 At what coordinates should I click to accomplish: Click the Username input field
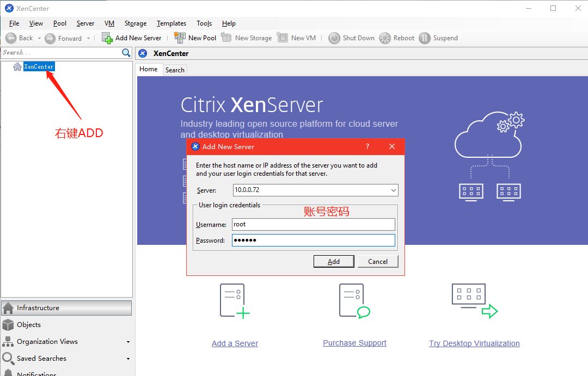[x=314, y=225]
